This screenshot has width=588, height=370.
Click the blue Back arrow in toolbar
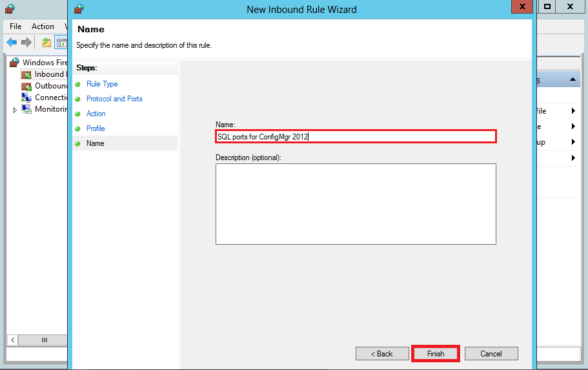click(12, 43)
